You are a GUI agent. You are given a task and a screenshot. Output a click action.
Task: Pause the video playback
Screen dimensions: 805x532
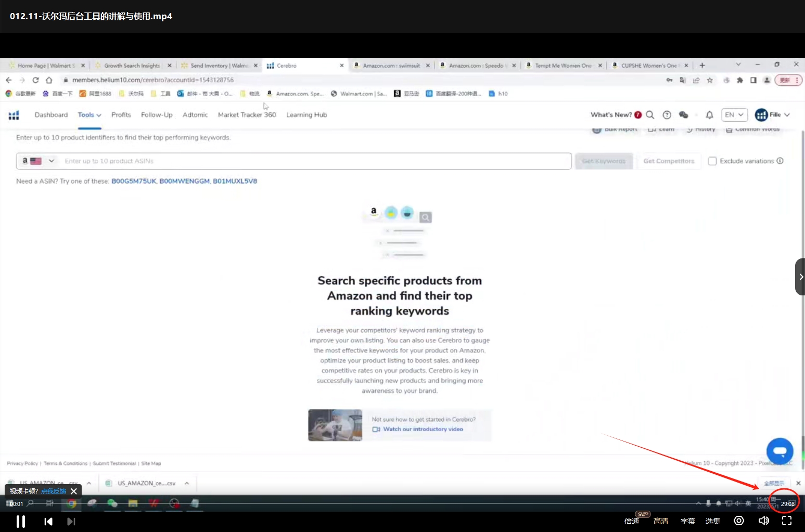click(21, 521)
